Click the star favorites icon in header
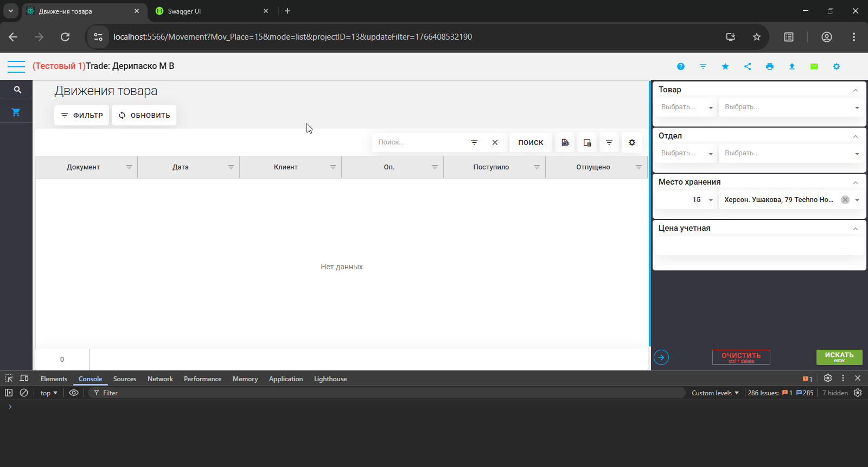The width and height of the screenshot is (868, 467). 725,66
